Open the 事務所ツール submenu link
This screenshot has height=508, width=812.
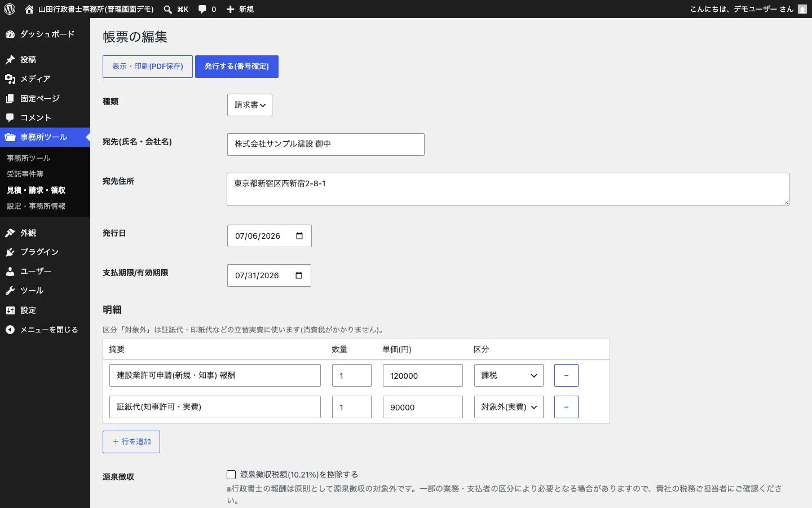coord(28,158)
